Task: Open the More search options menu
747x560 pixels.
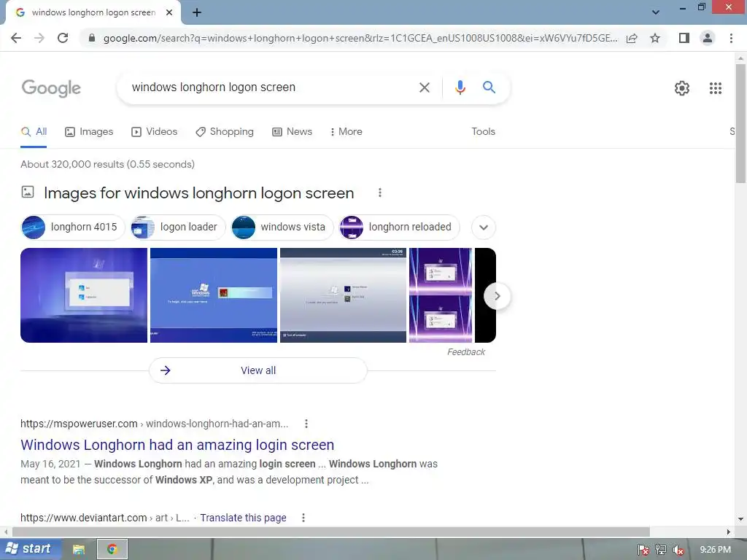Action: pyautogui.click(x=347, y=132)
